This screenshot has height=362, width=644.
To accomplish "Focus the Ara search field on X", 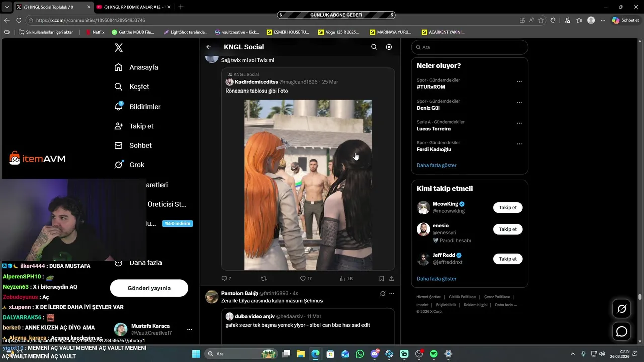I will coord(469,47).
